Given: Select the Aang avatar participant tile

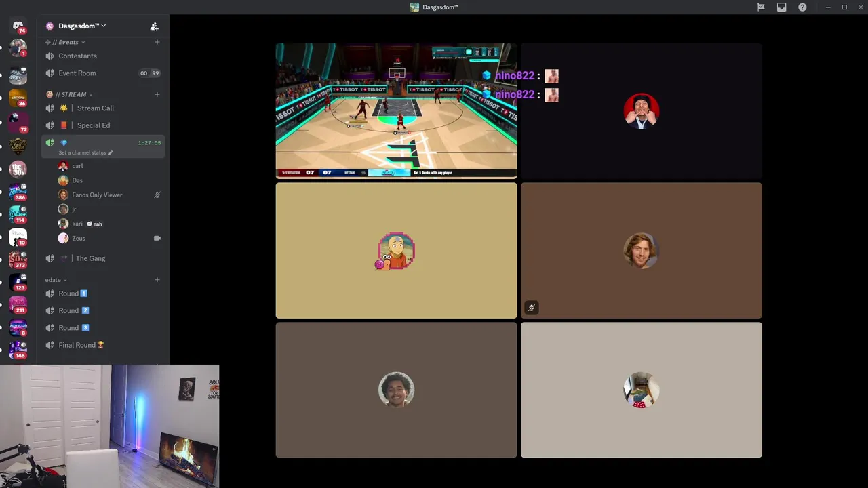Looking at the screenshot, I should tap(396, 251).
